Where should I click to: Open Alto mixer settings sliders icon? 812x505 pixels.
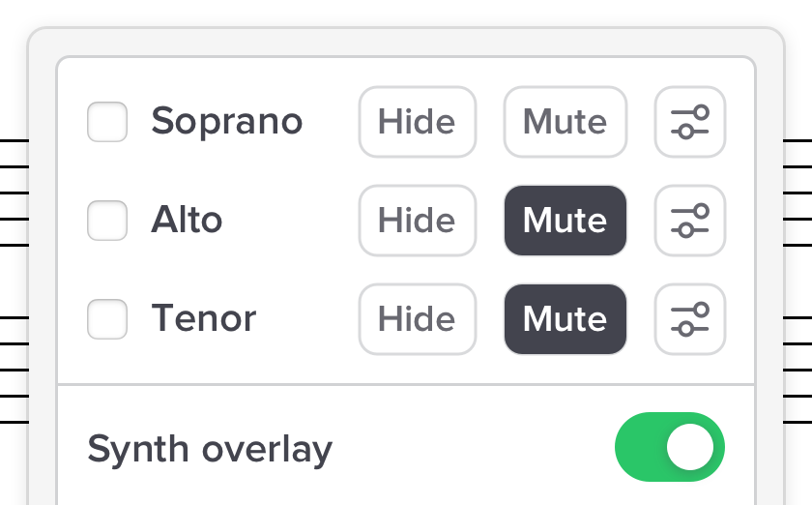coord(690,221)
